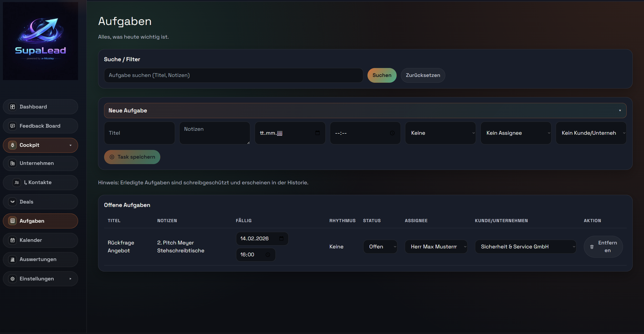Image resolution: width=644 pixels, height=334 pixels.
Task: Click the Dashboard grid icon in sidebar
Action: 12,107
